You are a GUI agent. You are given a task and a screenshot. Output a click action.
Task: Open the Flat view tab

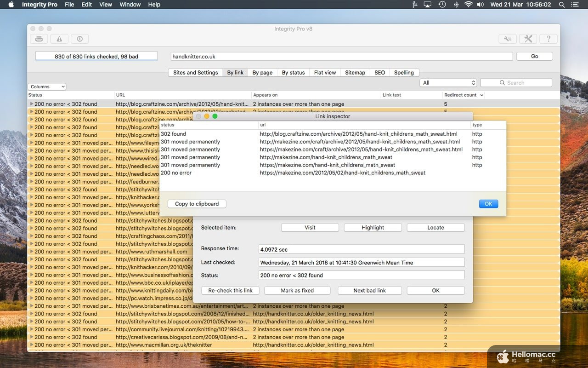click(x=325, y=73)
